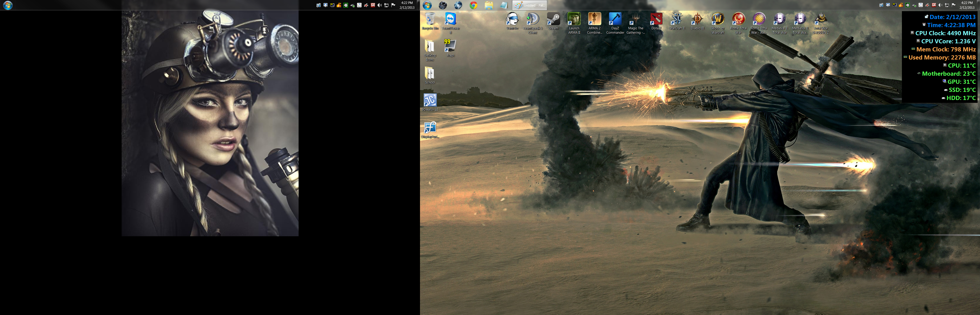Viewport: 980px width, 315px height.
Task: Open the Fraps desktop shortcut
Action: pos(450,46)
